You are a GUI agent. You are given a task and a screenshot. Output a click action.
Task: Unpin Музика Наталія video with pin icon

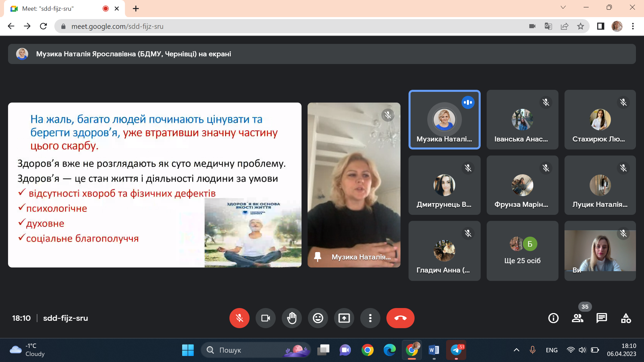pos(317,257)
